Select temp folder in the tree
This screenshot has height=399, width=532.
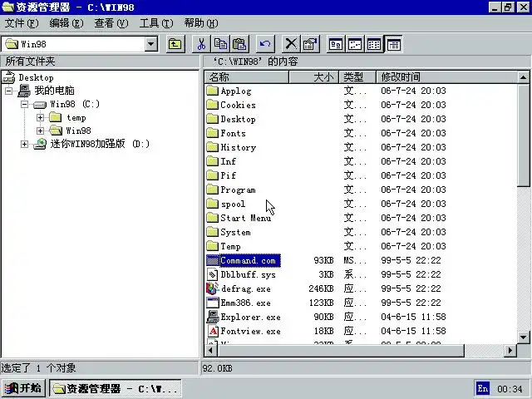click(x=76, y=118)
